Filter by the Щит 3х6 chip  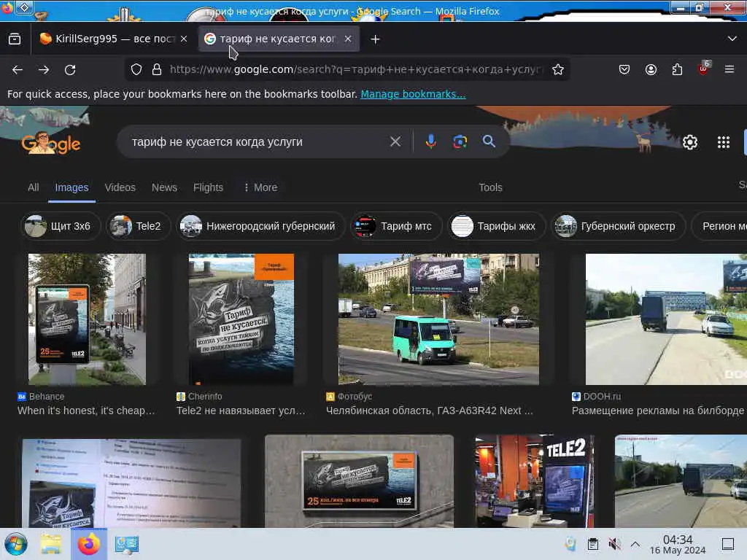click(61, 226)
